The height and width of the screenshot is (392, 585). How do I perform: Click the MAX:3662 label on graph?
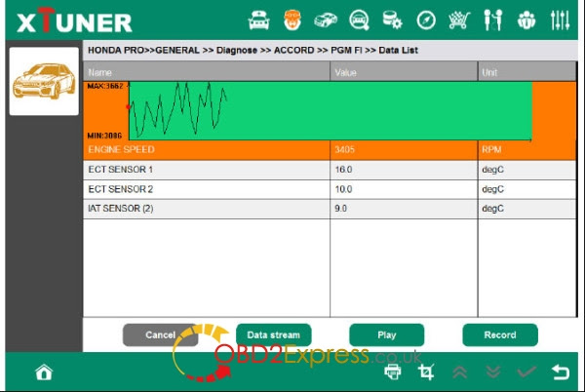[105, 86]
